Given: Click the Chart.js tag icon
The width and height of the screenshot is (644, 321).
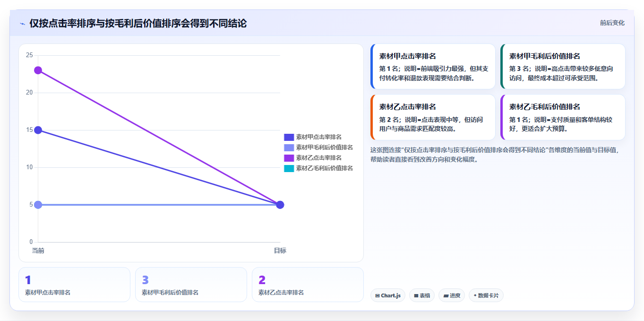Looking at the screenshot, I should 378,296.
